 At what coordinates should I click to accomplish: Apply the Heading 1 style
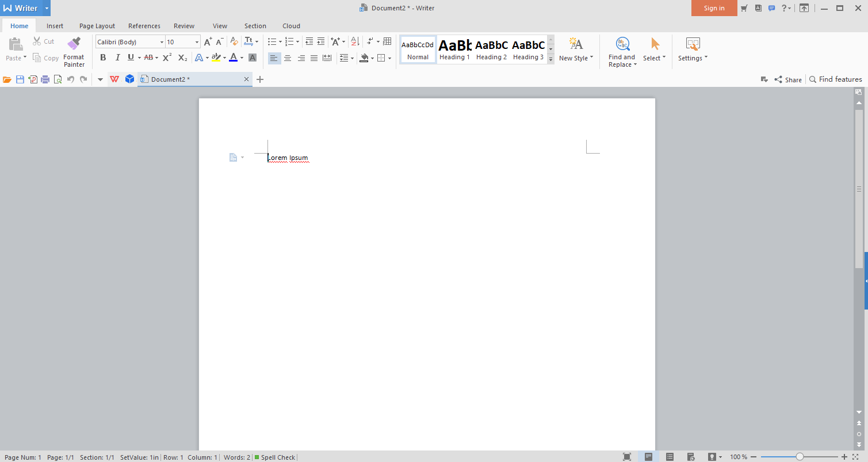[x=454, y=49]
